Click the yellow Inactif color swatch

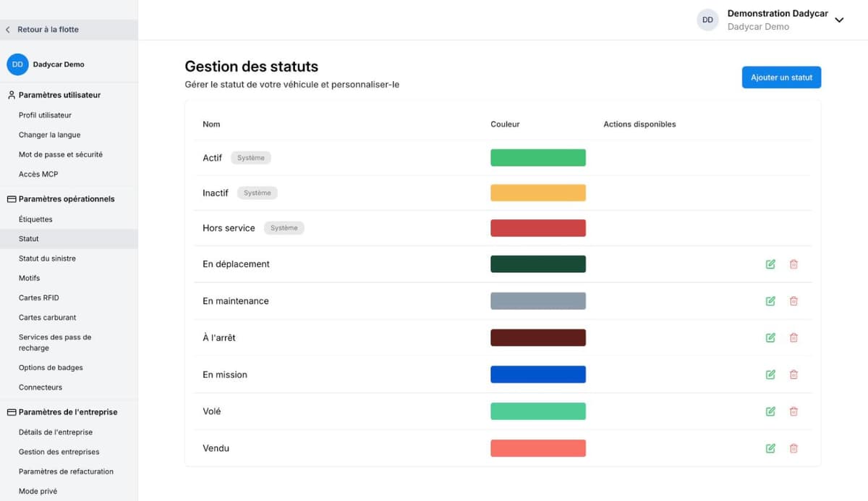tap(538, 193)
